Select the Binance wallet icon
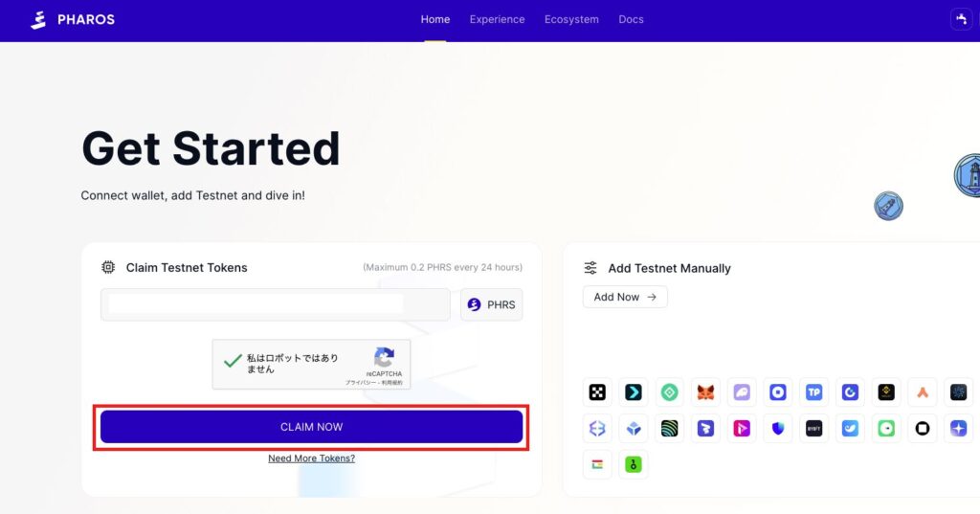The image size is (980, 514). click(x=886, y=391)
